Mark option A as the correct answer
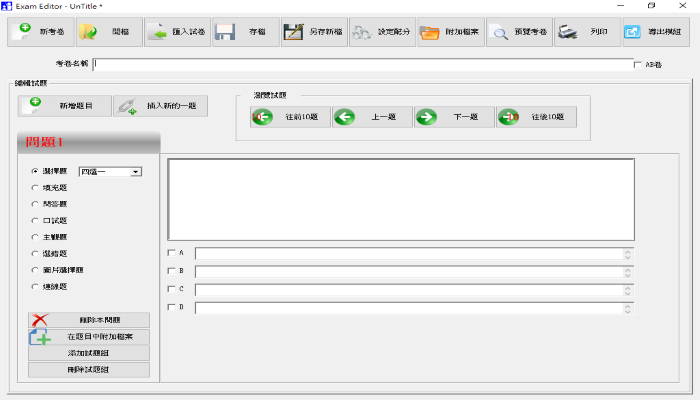700x400 pixels. pyautogui.click(x=171, y=253)
